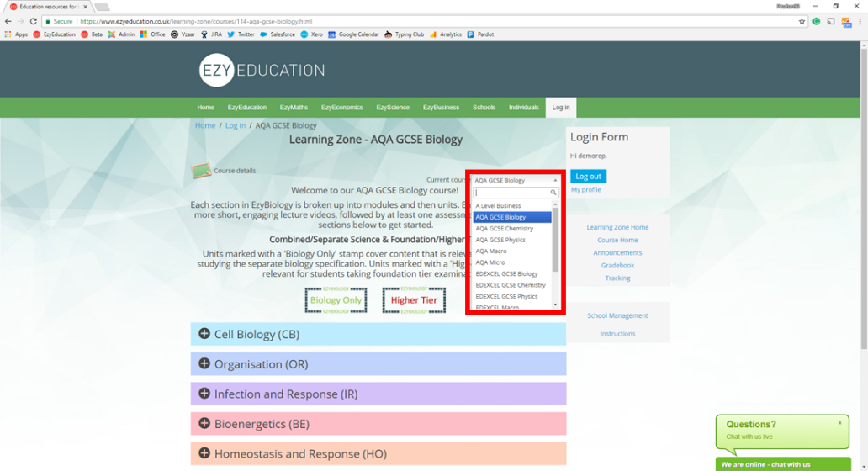The height and width of the screenshot is (471, 868).
Task: Open the School Management link
Action: click(617, 315)
